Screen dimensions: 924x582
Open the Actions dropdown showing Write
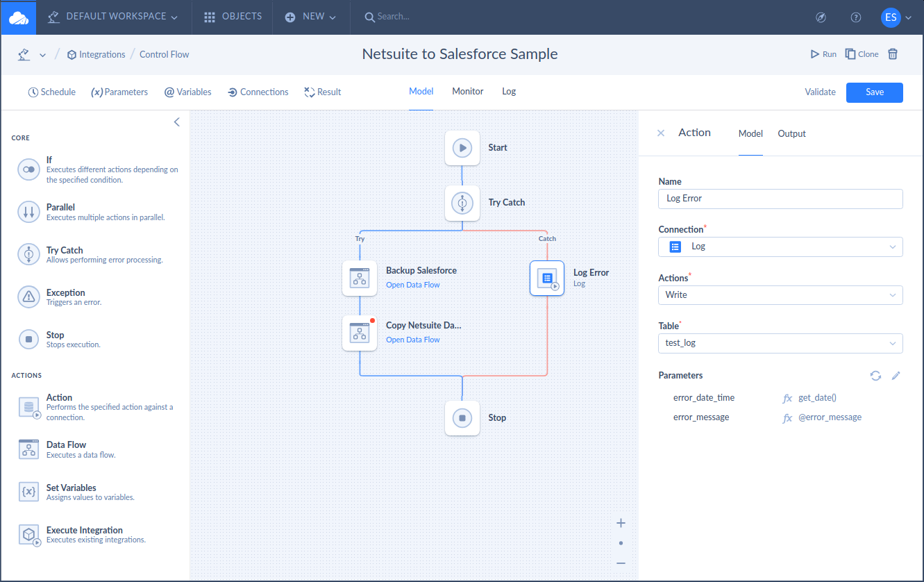pos(780,295)
